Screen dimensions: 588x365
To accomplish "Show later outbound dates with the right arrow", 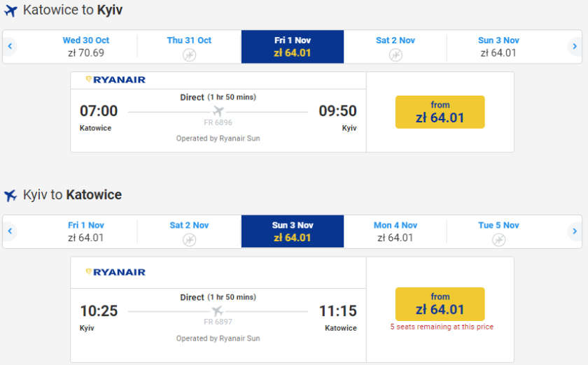I will (x=575, y=47).
